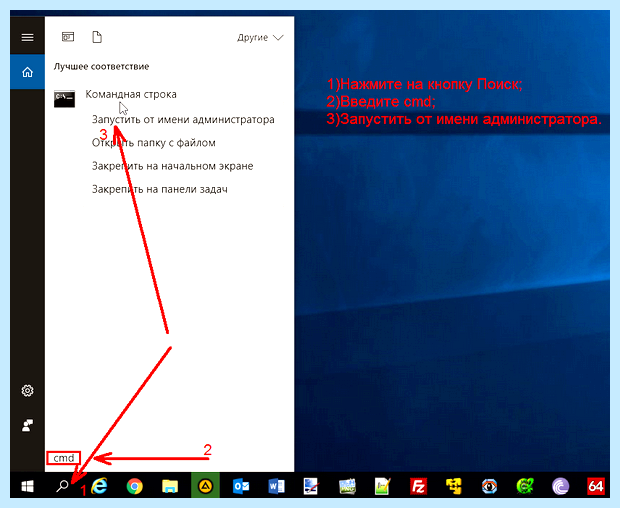Expand the Другие filter dropdown
Image resolution: width=620 pixels, height=508 pixels.
coord(260,38)
